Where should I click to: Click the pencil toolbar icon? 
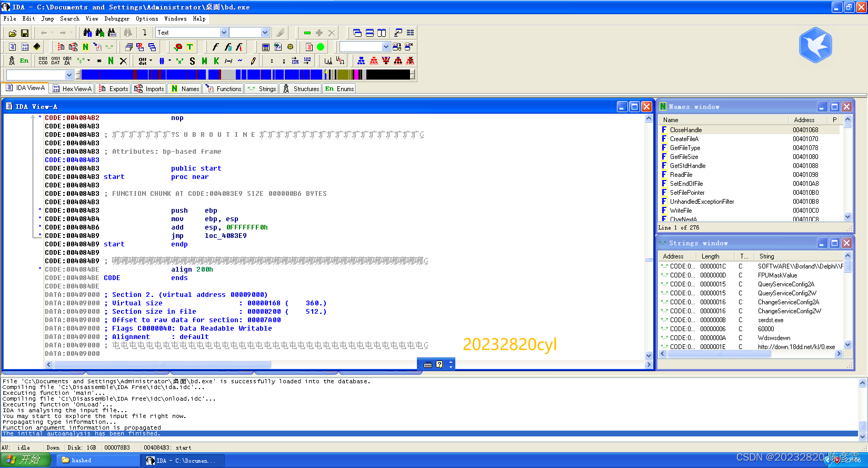pyautogui.click(x=253, y=61)
